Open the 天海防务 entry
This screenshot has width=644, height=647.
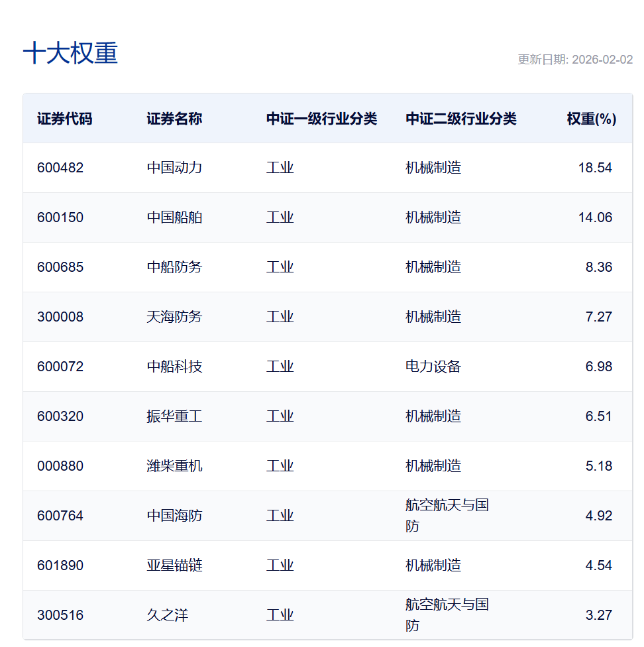(174, 317)
